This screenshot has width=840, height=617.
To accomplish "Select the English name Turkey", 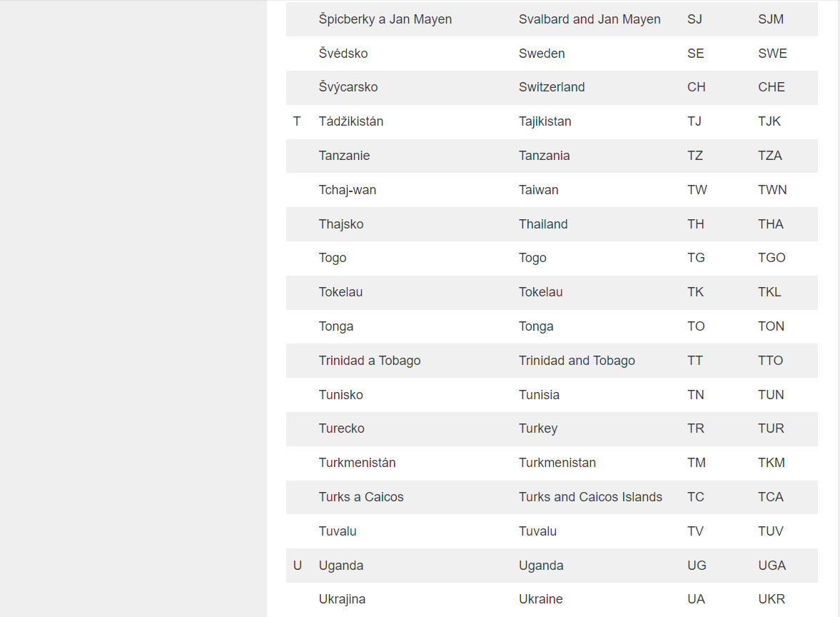I will pos(537,428).
